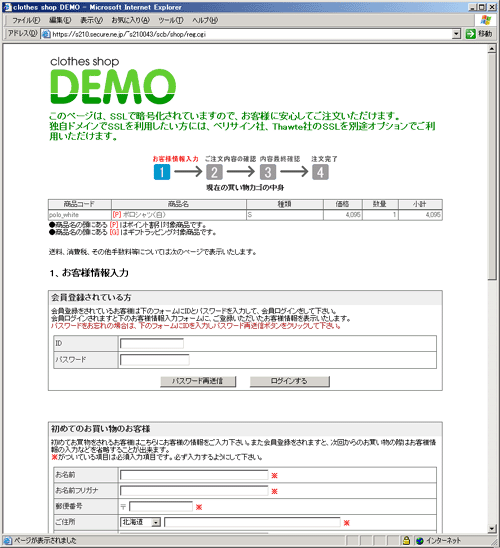This screenshot has width=500, height=548.
Task: Click the vertical scrollbar down arrow
Action: tap(492, 528)
